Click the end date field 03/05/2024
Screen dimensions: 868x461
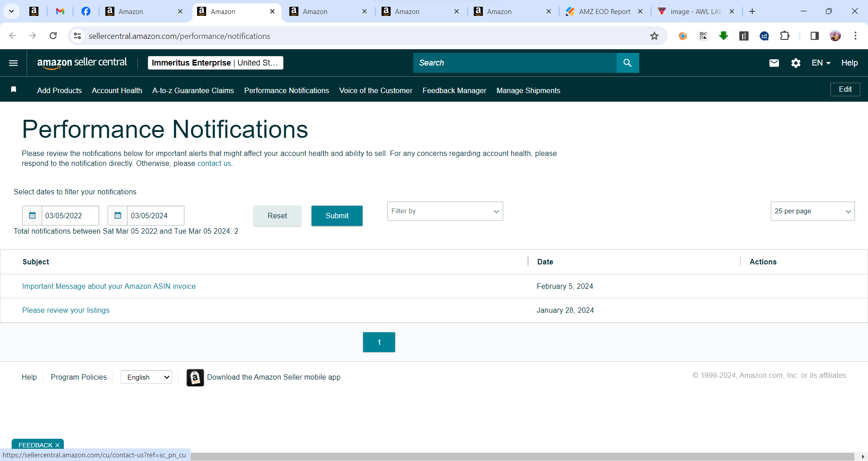click(156, 216)
